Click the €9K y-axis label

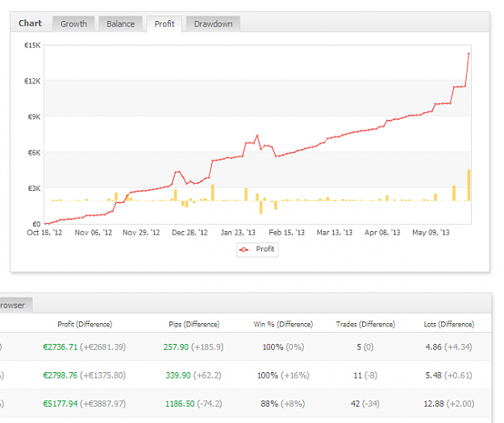tap(34, 117)
